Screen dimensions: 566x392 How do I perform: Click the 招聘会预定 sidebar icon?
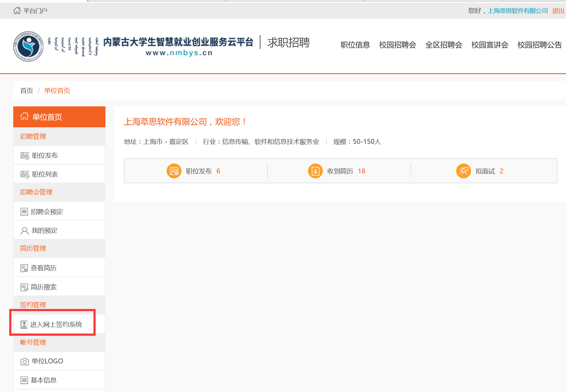[24, 212]
